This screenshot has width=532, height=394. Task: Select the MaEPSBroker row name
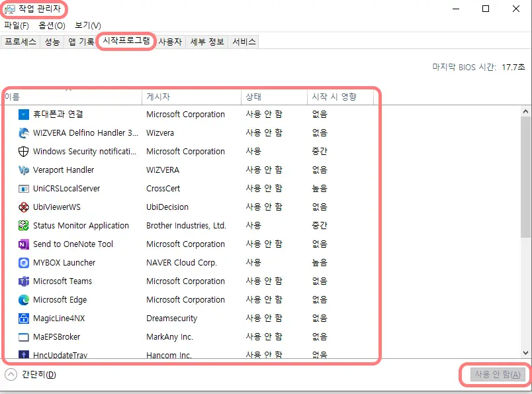coord(57,337)
